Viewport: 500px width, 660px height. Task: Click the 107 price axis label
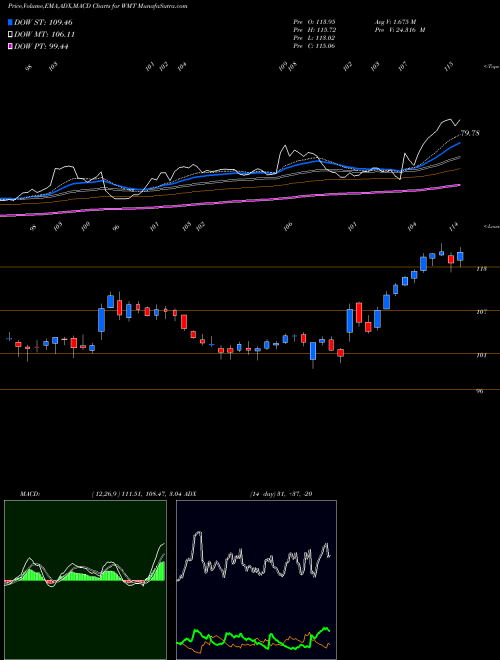[482, 312]
